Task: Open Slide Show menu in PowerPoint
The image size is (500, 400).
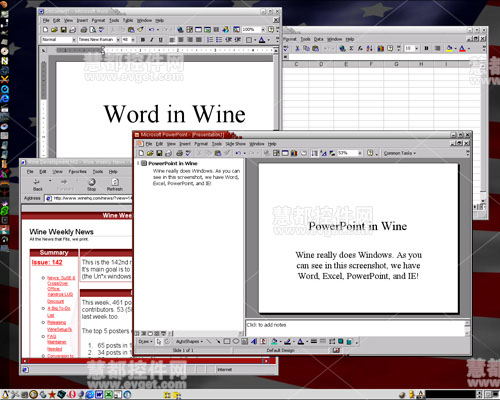Action: [x=235, y=144]
